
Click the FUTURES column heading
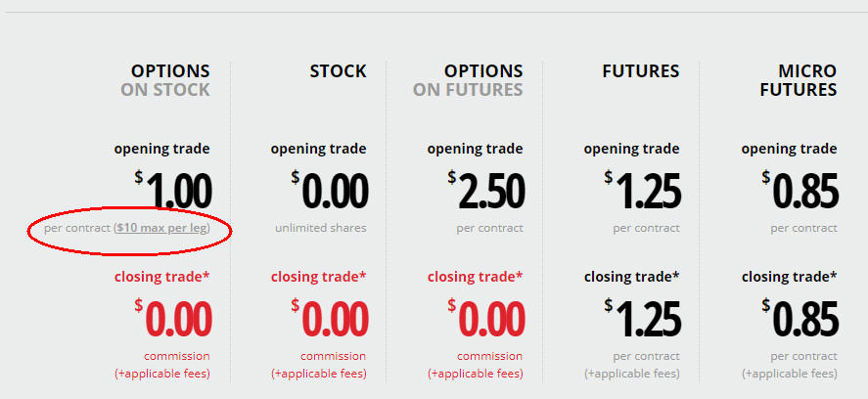point(640,71)
